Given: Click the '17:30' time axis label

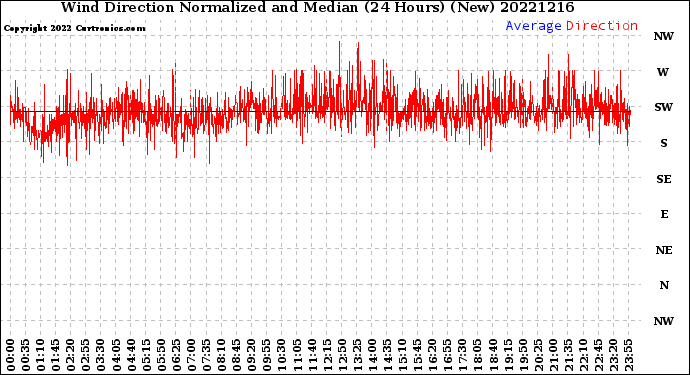Looking at the screenshot, I should pos(462,355).
